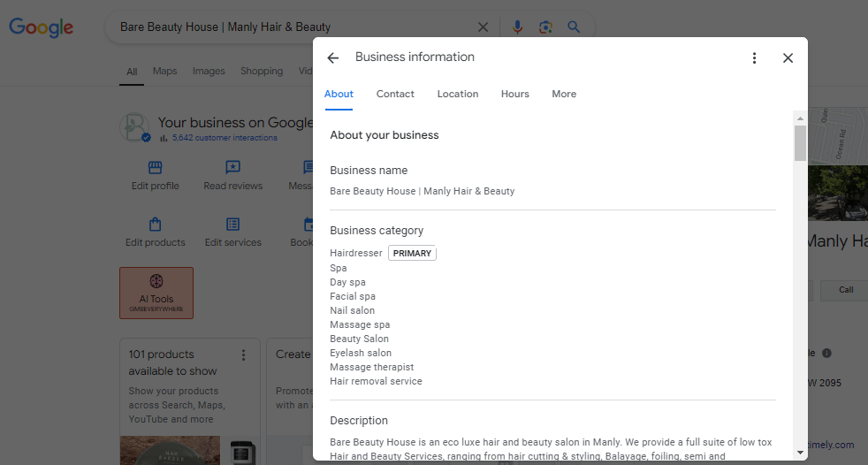Switch to the More tab

pyautogui.click(x=564, y=94)
